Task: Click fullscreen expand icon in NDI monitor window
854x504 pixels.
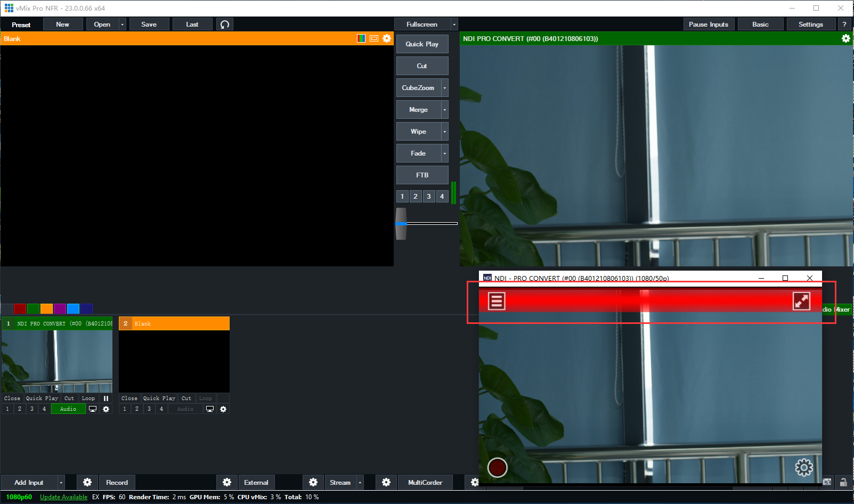Action: coord(801,301)
